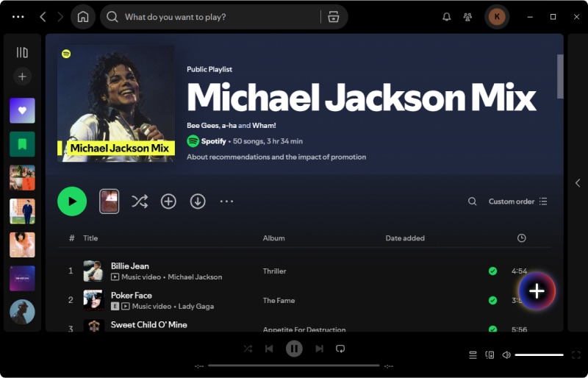The width and height of the screenshot is (588, 378).
Task: Open Wham! artist link
Action: coord(264,125)
